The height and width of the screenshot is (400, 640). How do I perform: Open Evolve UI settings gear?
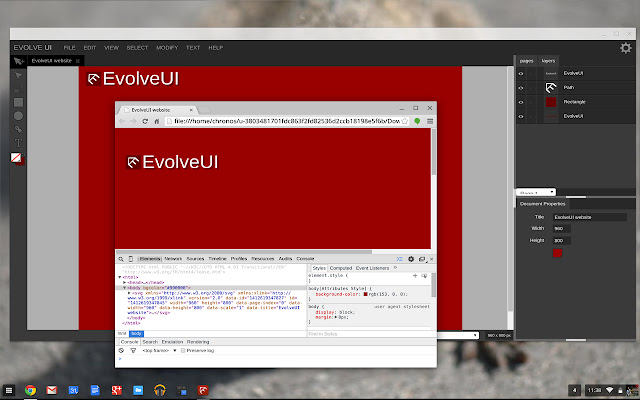pyautogui.click(x=626, y=48)
